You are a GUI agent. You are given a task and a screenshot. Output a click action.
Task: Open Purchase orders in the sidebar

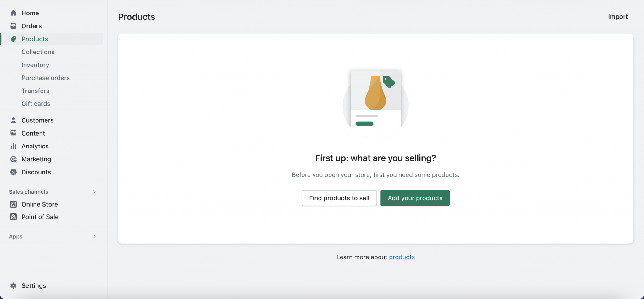coord(46,78)
